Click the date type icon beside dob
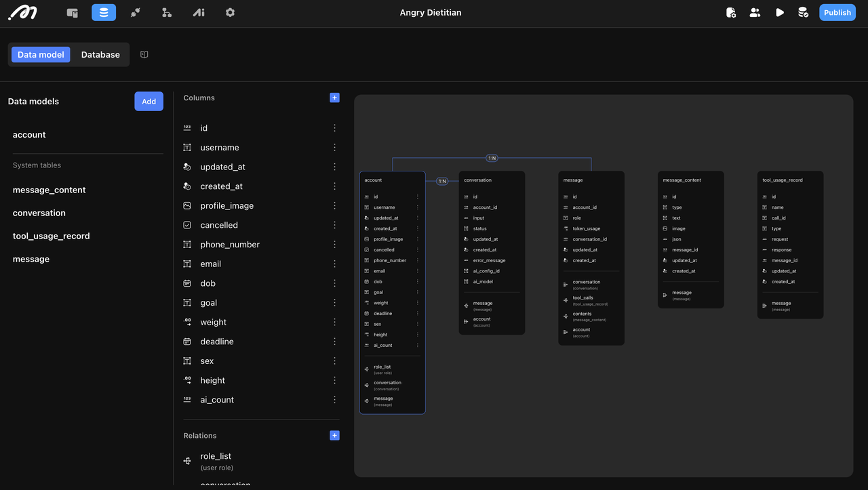The image size is (868, 490). point(187,283)
